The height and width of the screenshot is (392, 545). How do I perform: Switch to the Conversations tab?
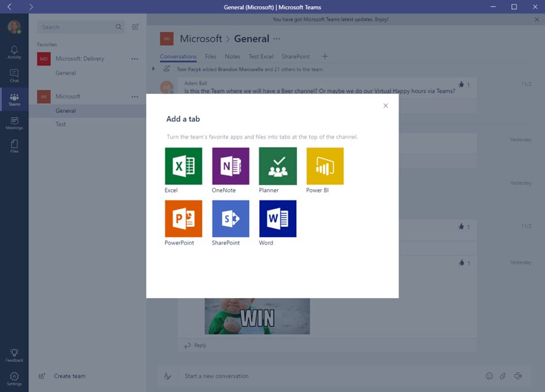pyautogui.click(x=178, y=57)
